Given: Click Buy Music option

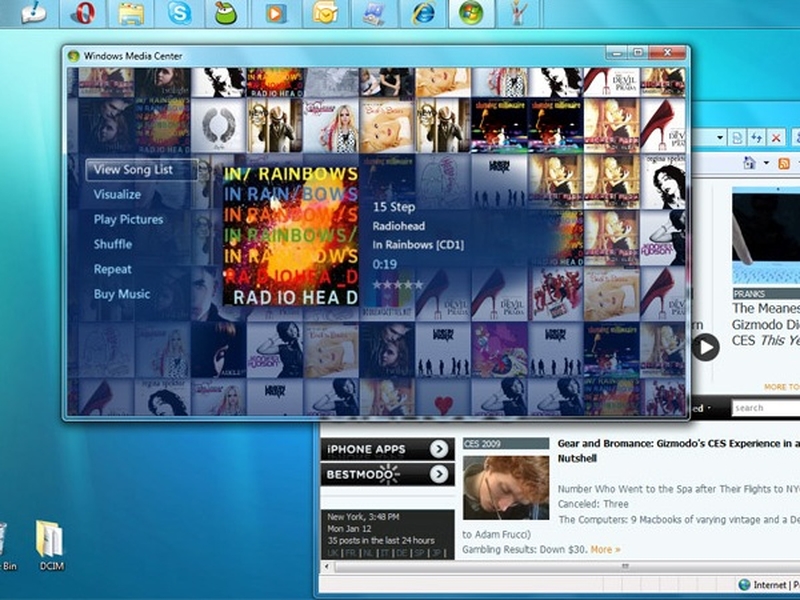Looking at the screenshot, I should tap(122, 294).
